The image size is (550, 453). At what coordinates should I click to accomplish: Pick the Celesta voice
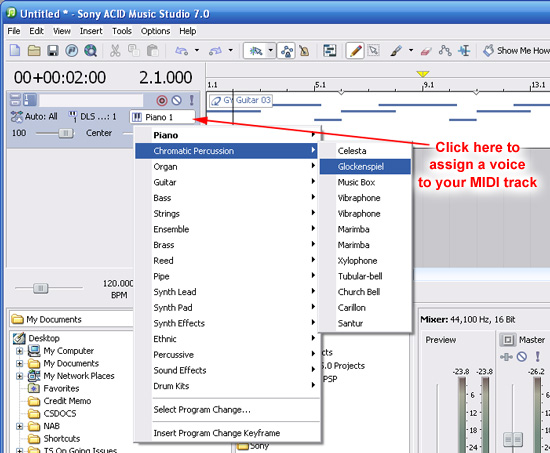365,151
